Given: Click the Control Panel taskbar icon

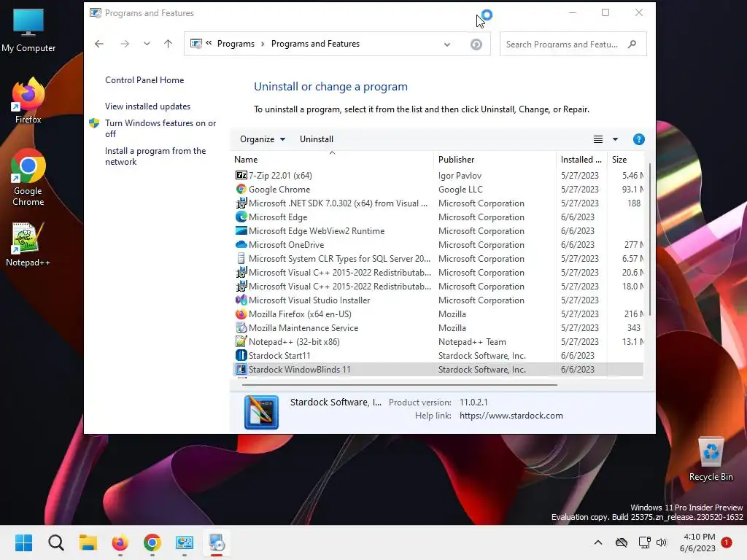Looking at the screenshot, I should tap(185, 542).
